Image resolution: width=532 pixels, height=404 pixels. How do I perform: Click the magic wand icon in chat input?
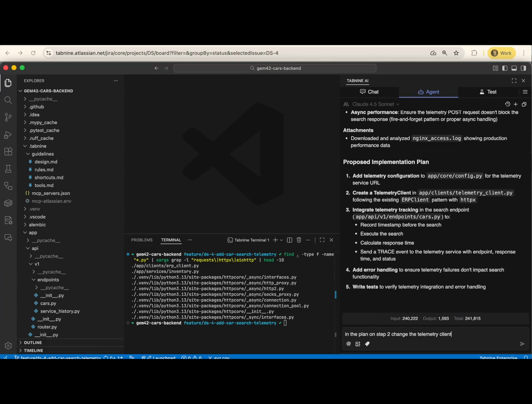367,344
